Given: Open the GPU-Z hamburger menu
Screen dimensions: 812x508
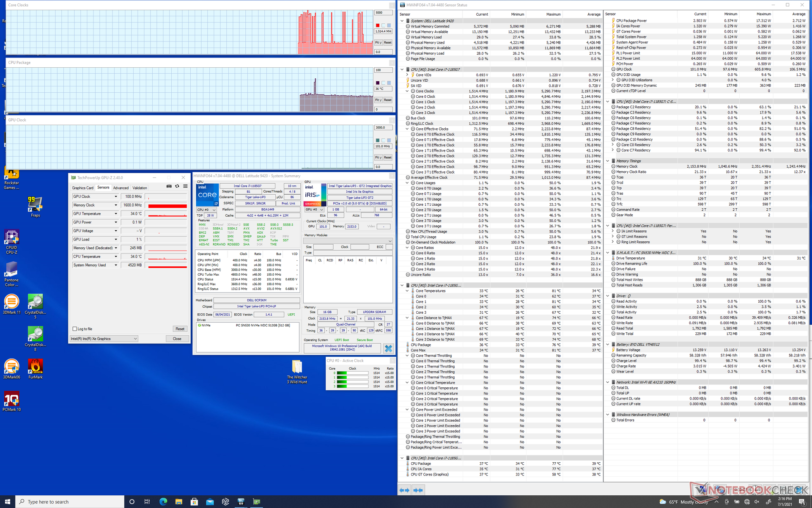Looking at the screenshot, I should click(x=185, y=186).
